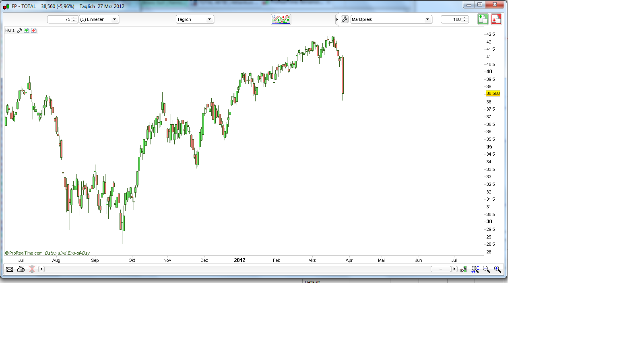
Task: Open the Täglich timeframe dropdown
Action: point(195,19)
